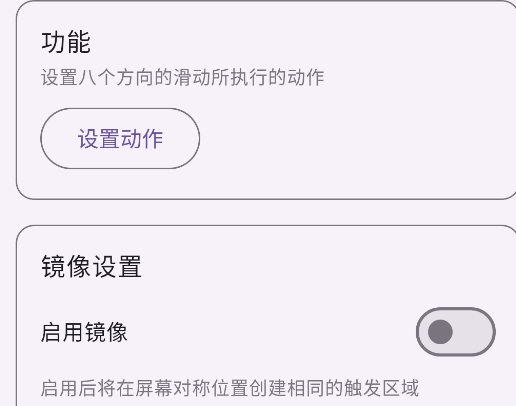Enable the 启用镜像 switch
Image resolution: width=516 pixels, height=406 pixels.
point(456,332)
